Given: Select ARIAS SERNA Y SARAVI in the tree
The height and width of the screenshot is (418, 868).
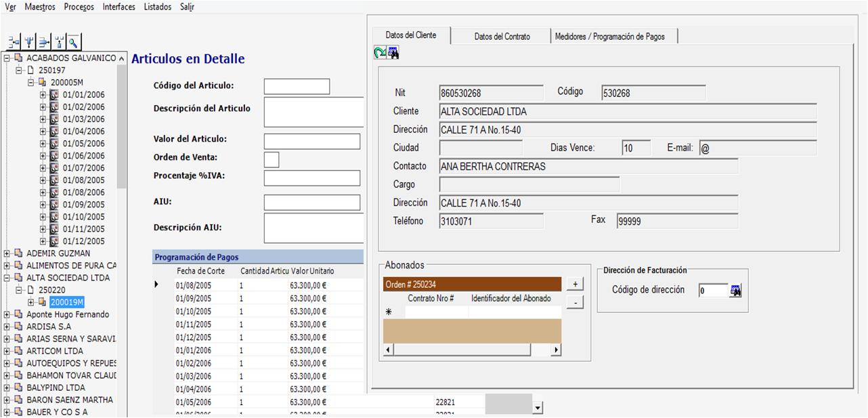Looking at the screenshot, I should 71,339.
